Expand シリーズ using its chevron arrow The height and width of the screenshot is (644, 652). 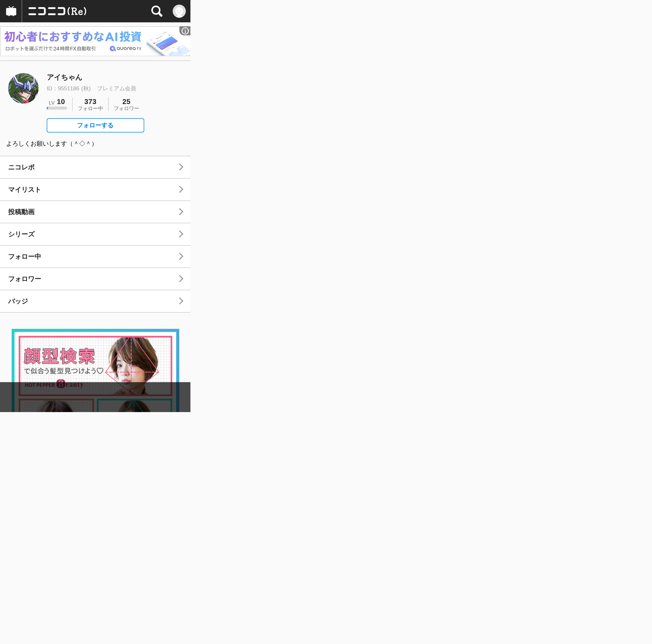click(181, 234)
